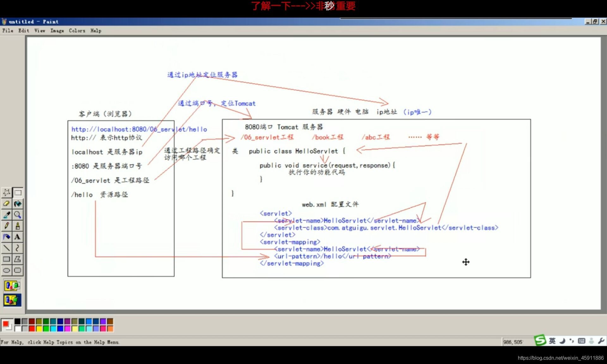Pick the bright yellow color swatch
Screen dimensions: 607x364
[39, 329]
